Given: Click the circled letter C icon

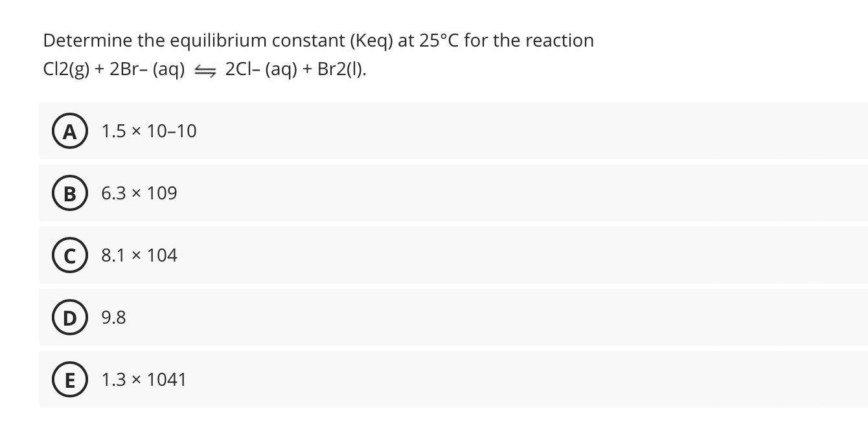Looking at the screenshot, I should coord(69,255).
